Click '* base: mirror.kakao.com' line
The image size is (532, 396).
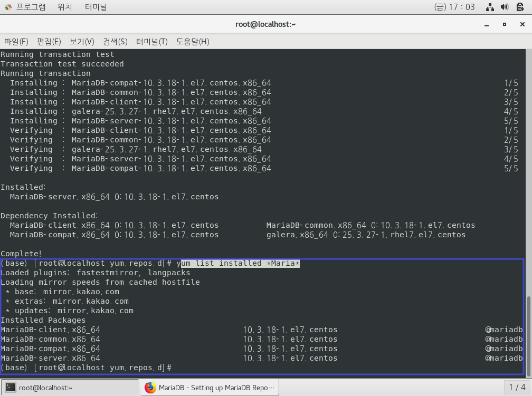point(62,292)
